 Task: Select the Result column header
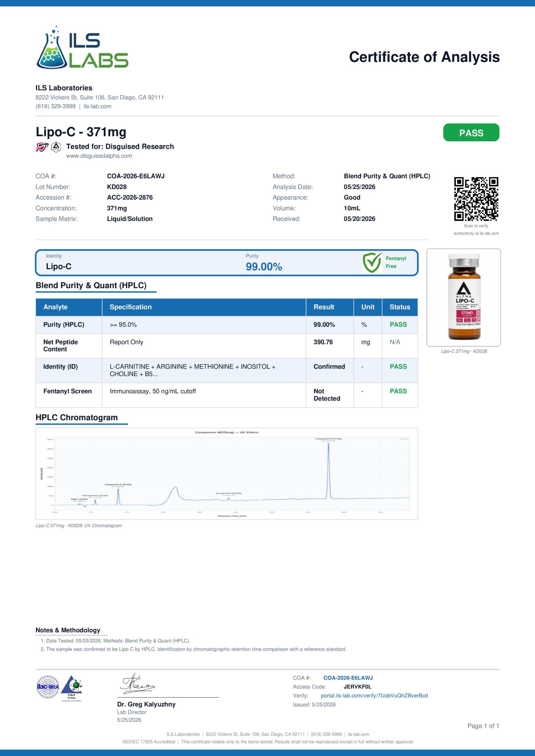coord(330,307)
